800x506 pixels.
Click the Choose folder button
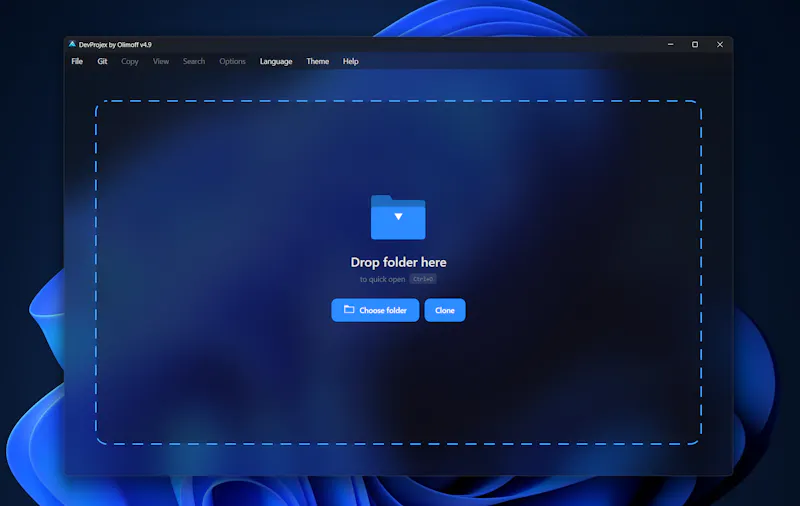click(x=375, y=310)
